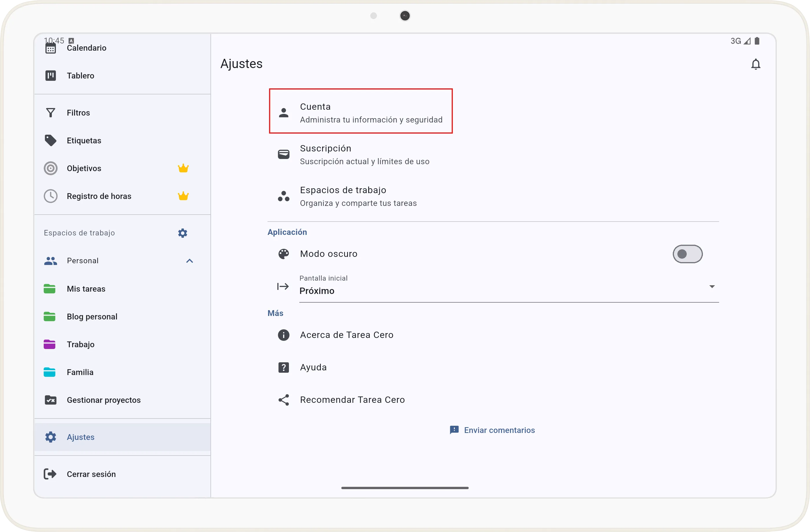Click the Tablero board icon
Viewport: 810px width, 532px height.
(51, 76)
